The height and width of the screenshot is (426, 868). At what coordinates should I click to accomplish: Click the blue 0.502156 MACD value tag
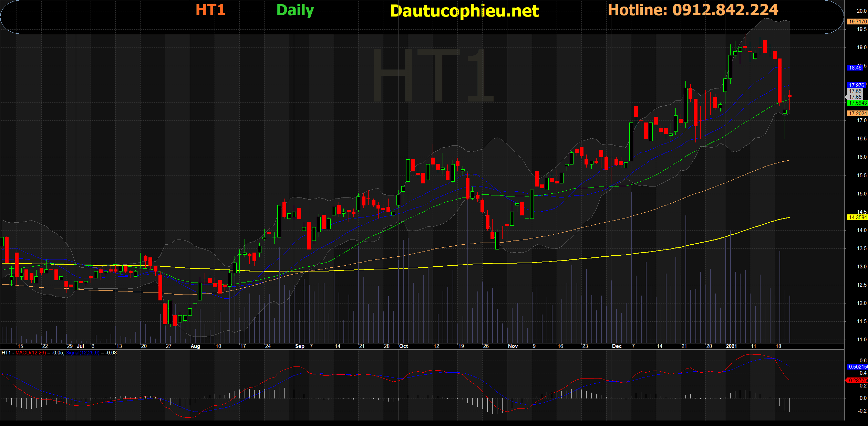pyautogui.click(x=857, y=366)
